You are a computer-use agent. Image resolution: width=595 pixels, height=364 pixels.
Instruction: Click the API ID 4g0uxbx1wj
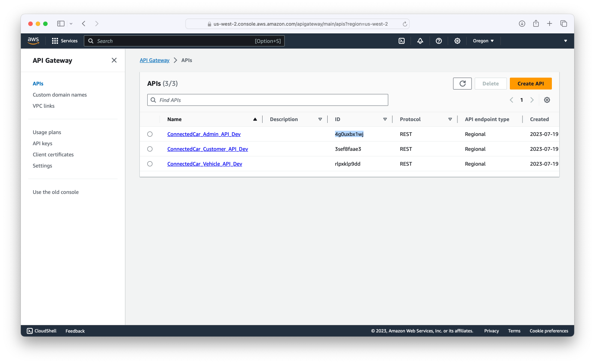tap(349, 134)
